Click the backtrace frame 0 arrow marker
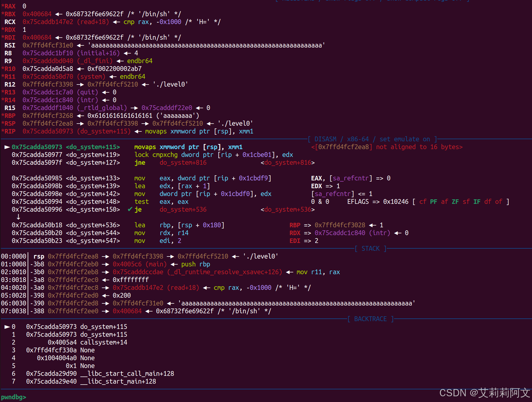 pyautogui.click(x=7, y=327)
